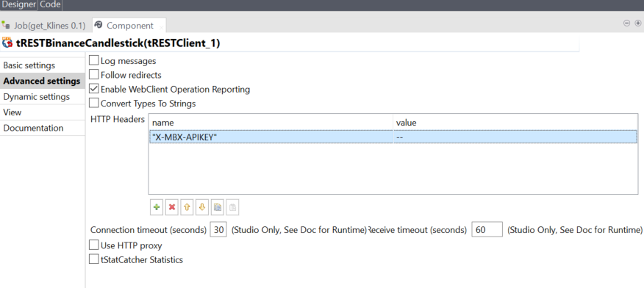Open the Job(get_Klines 0.1) tab

[x=44, y=26]
